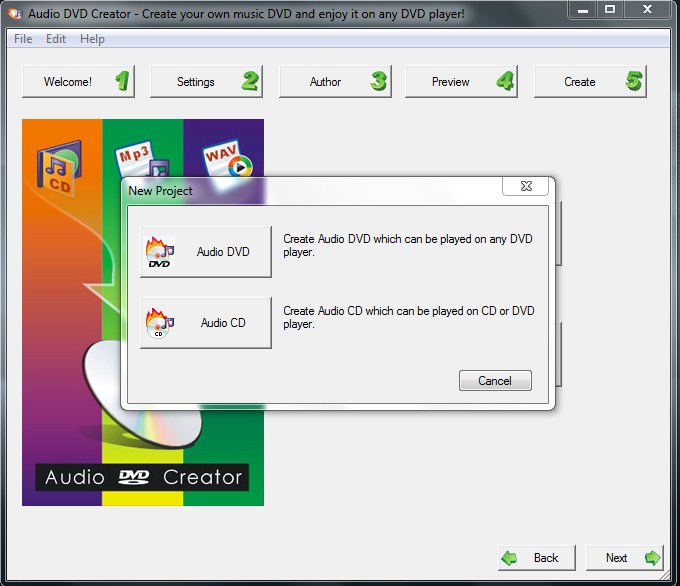
Task: Jump to Preview step 4
Action: 461,82
